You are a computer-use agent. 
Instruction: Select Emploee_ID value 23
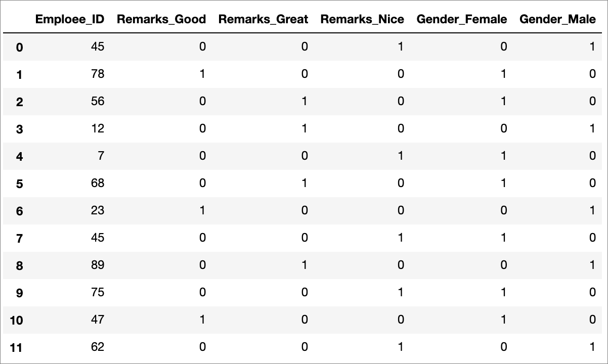(x=98, y=210)
